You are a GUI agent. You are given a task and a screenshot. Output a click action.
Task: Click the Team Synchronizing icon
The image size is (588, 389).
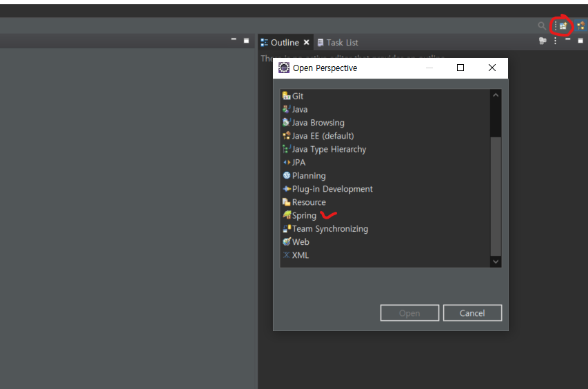click(287, 228)
